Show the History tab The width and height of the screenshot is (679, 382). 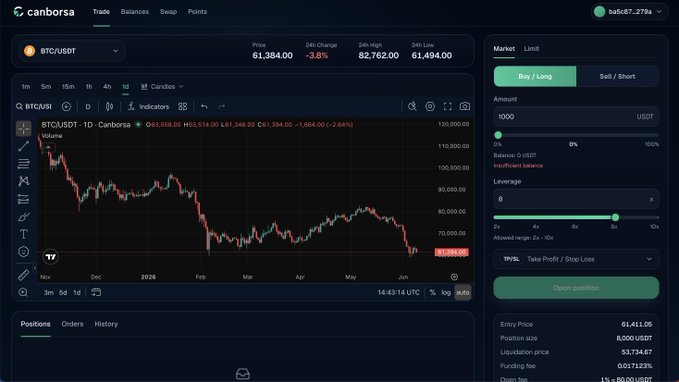(x=106, y=324)
